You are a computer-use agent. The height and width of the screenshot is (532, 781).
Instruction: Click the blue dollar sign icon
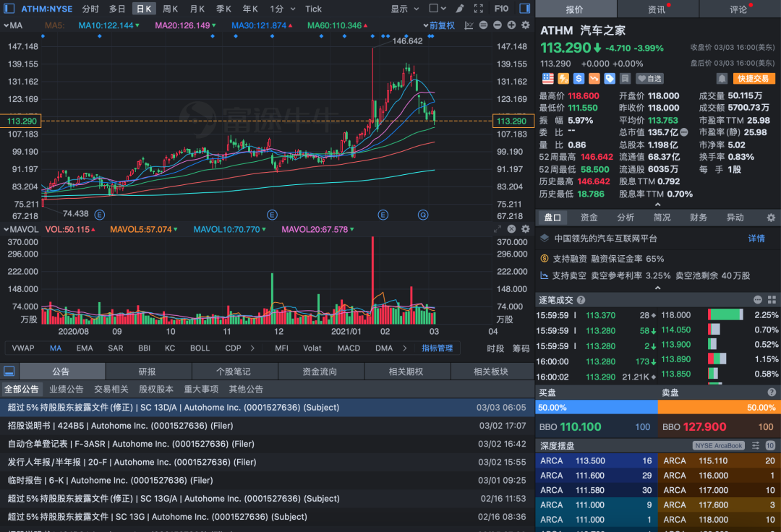(x=579, y=79)
